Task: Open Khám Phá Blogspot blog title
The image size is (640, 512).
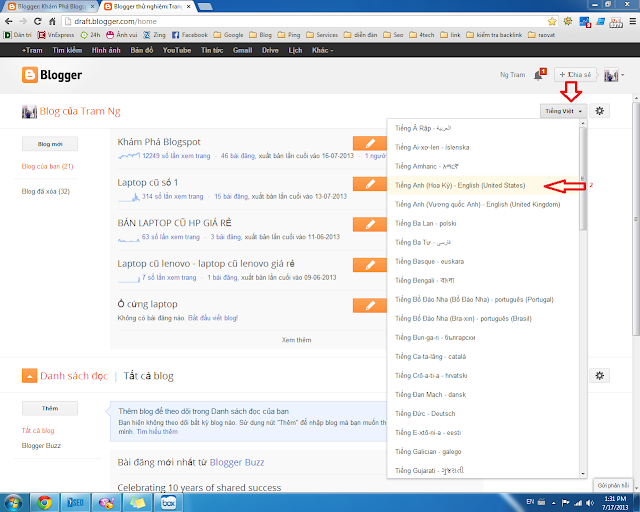Action: click(x=159, y=142)
